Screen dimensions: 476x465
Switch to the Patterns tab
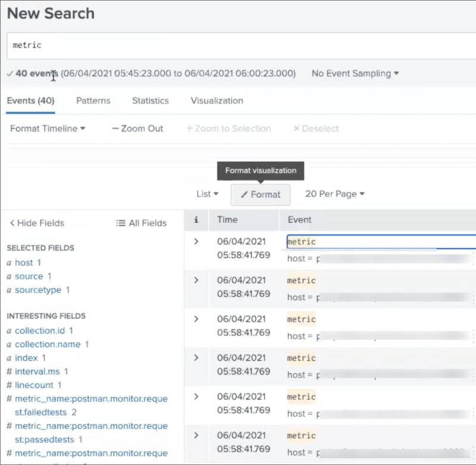[x=93, y=100]
